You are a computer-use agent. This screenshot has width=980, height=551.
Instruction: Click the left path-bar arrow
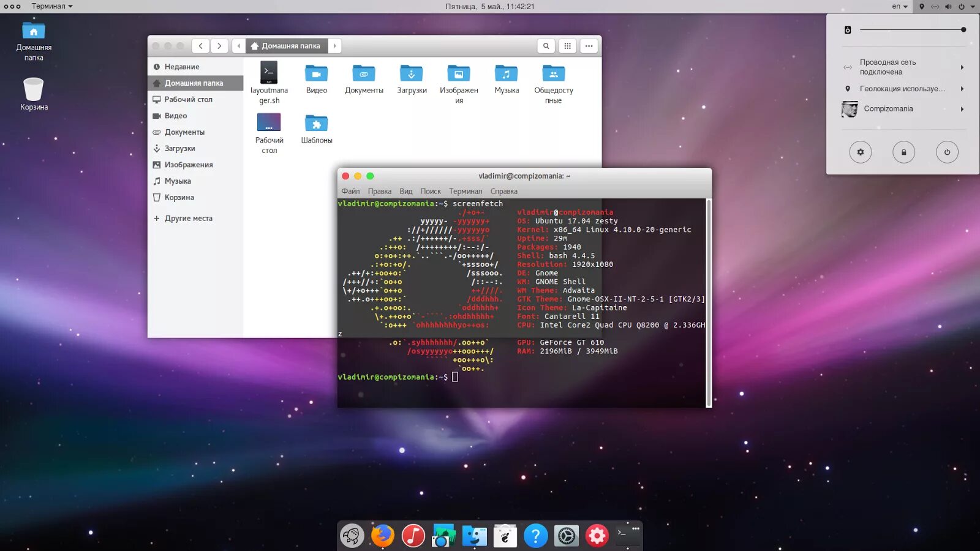(x=239, y=46)
